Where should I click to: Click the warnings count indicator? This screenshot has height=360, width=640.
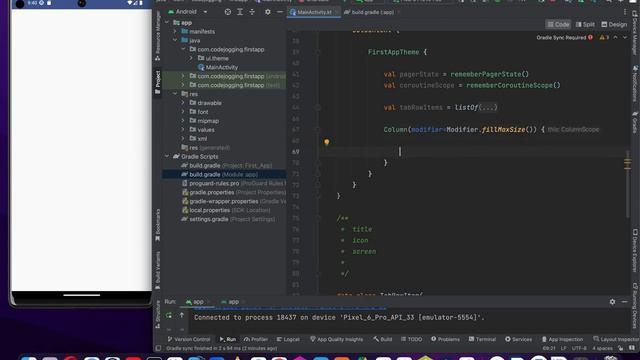(x=604, y=38)
